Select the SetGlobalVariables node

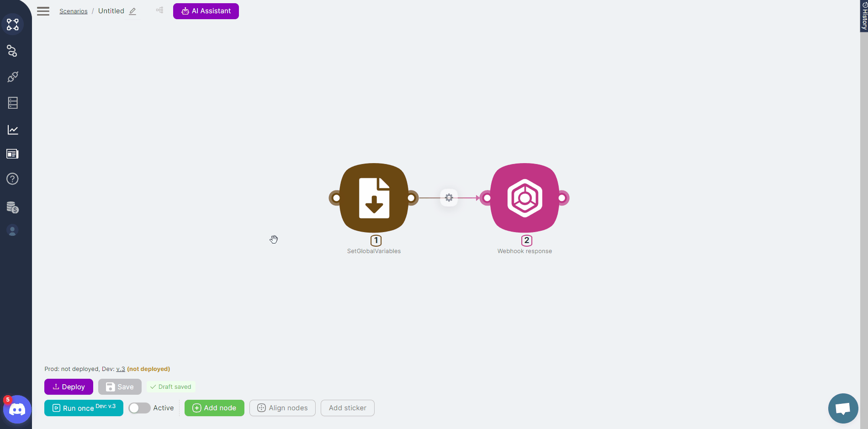[374, 198]
